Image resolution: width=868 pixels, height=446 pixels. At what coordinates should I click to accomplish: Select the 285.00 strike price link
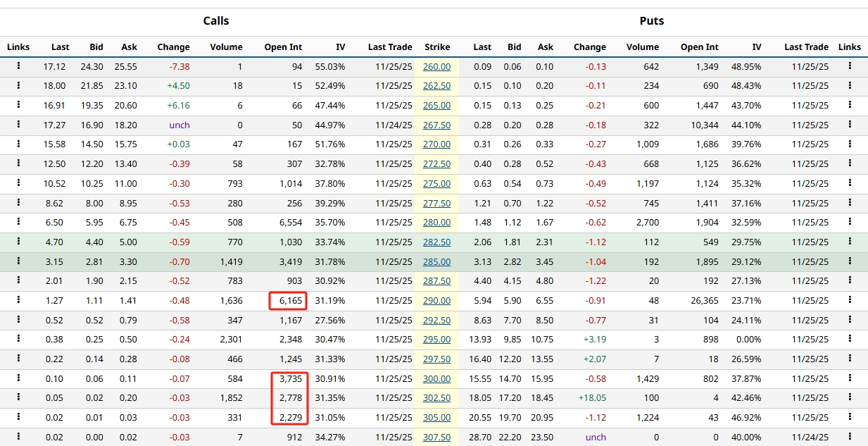click(x=436, y=261)
